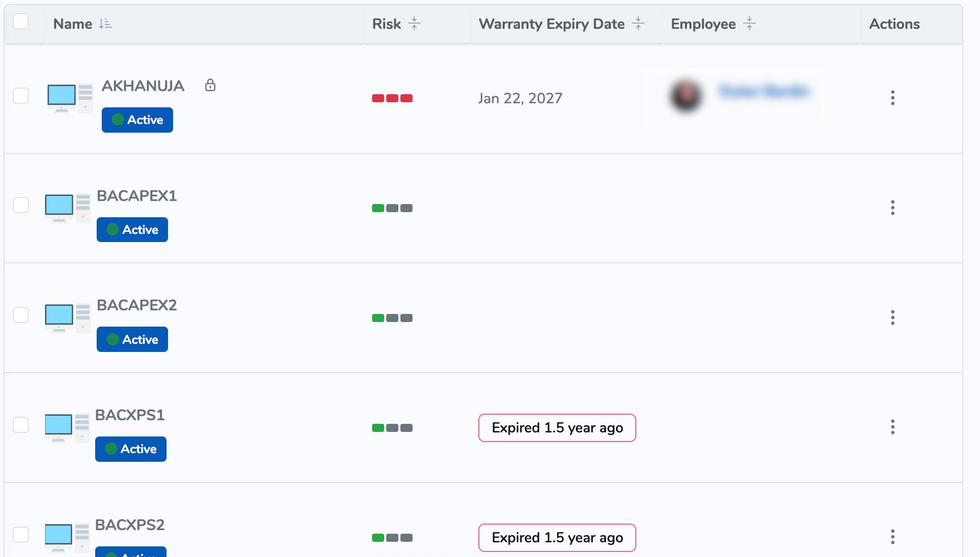
Task: Select the checkbox for the AKHANUJA row
Action: pyautogui.click(x=21, y=95)
